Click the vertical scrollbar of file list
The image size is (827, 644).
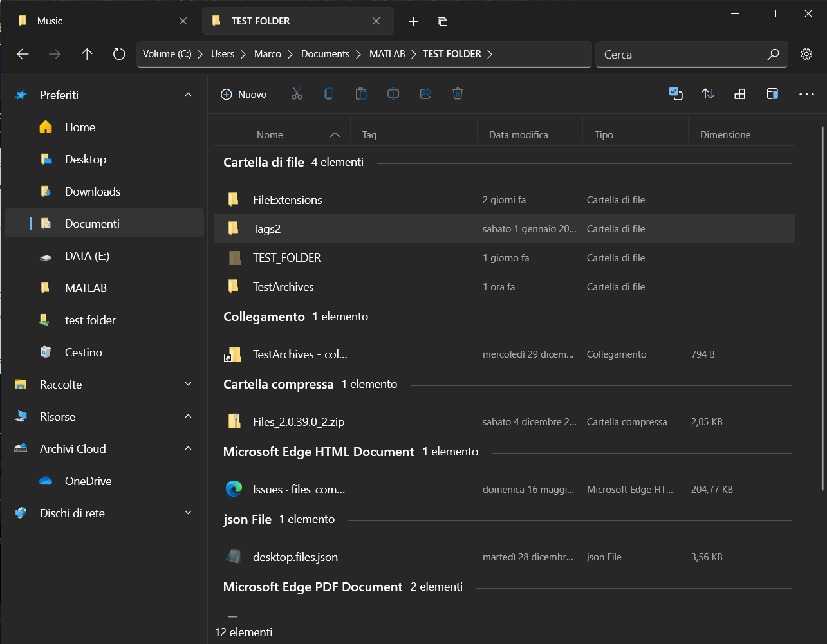click(822, 309)
